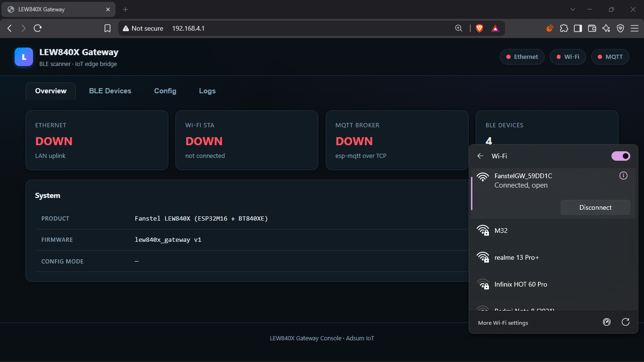The width and height of the screenshot is (644, 362).
Task: Turn off the Wi-Fi toggle
Action: pos(621,156)
